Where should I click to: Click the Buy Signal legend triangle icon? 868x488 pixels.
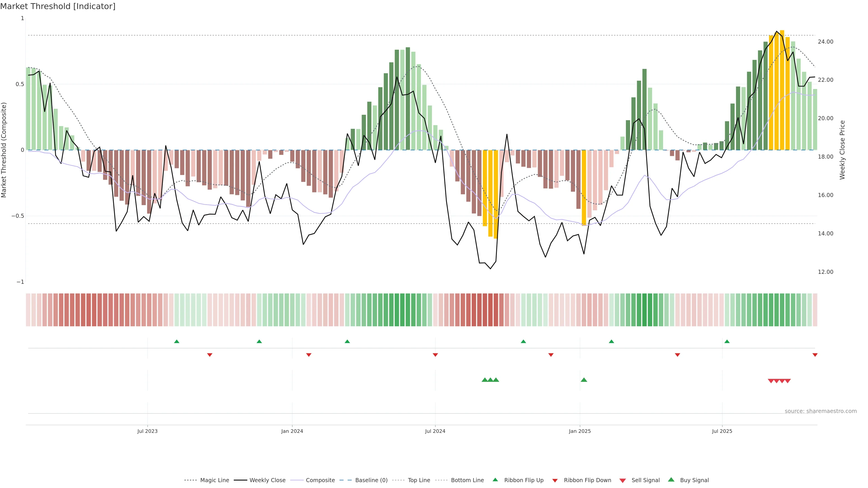point(671,480)
